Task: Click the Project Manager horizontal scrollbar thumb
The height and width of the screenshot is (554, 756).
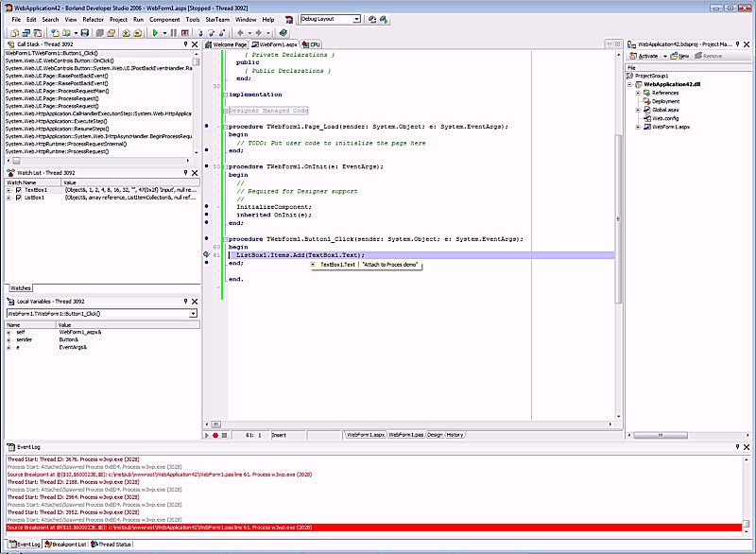Action: coord(661,436)
